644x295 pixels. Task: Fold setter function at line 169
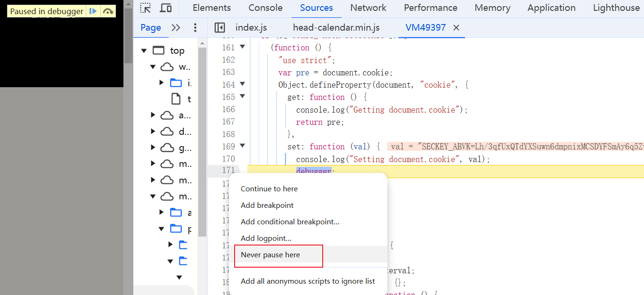click(x=242, y=146)
